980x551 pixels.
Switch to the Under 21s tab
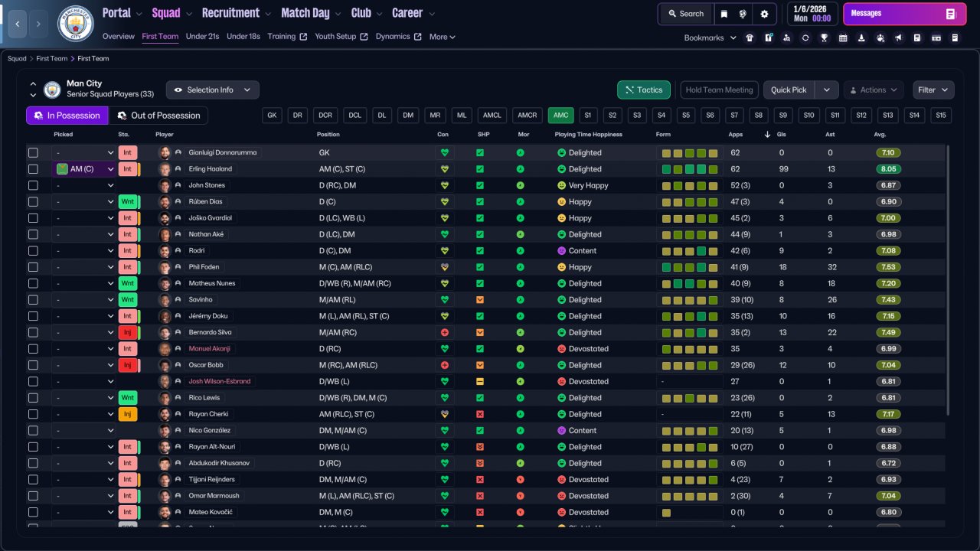point(202,37)
